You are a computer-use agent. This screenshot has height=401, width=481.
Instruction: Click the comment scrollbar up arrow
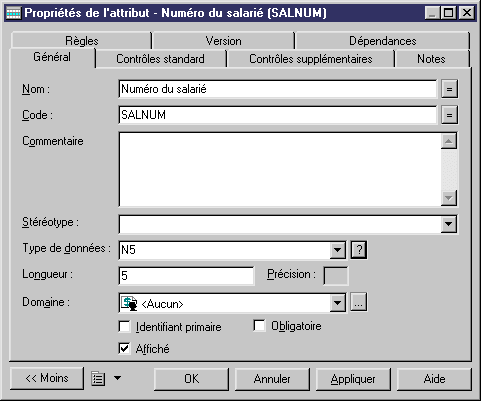(x=449, y=141)
